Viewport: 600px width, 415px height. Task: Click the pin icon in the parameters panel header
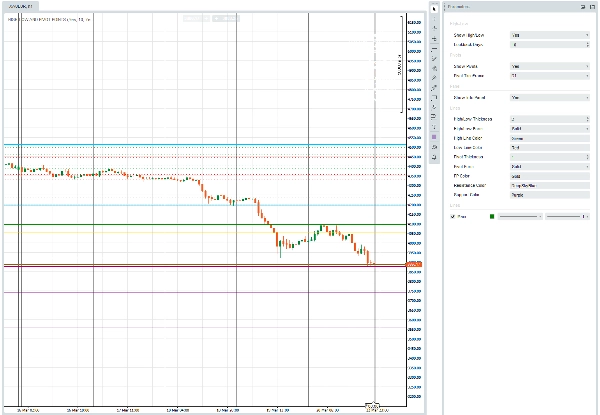tap(583, 7)
